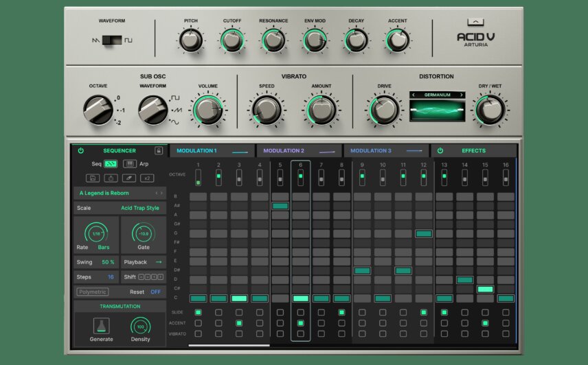Click the step 1 Octave slider

click(x=198, y=178)
